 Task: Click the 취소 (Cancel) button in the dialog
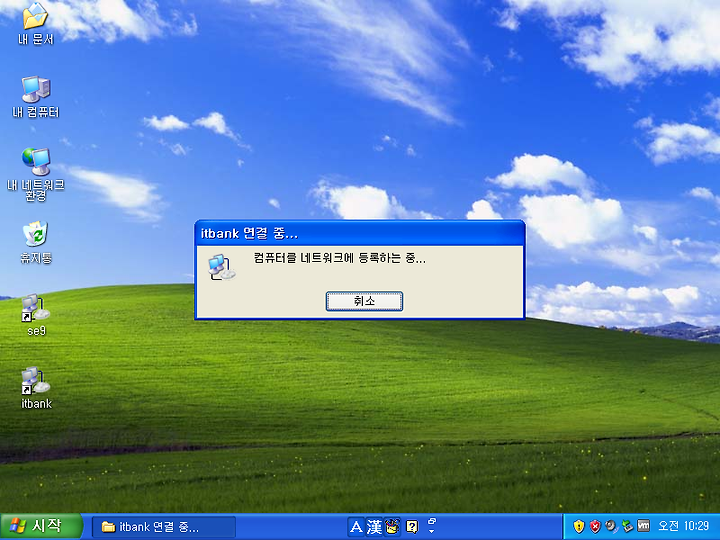(x=364, y=301)
